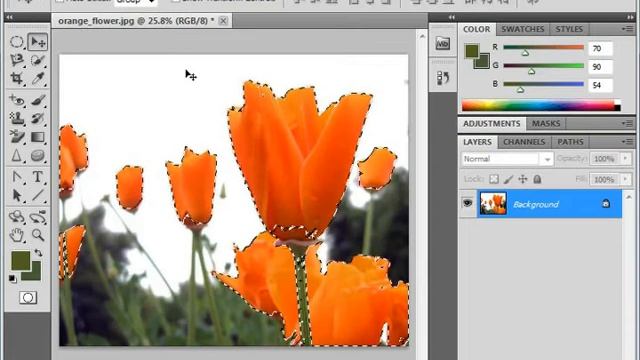Viewport: 640px width, 360px height.
Task: Toggle lock all padlock icon
Action: [537, 179]
